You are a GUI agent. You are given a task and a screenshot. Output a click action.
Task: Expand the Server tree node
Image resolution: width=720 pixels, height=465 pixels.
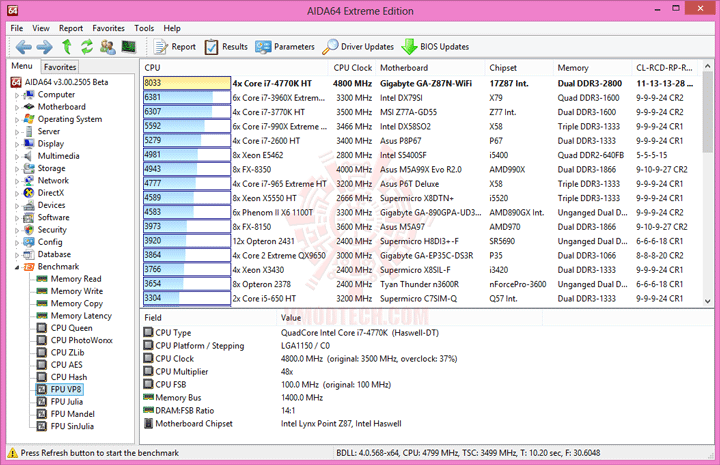point(17,132)
